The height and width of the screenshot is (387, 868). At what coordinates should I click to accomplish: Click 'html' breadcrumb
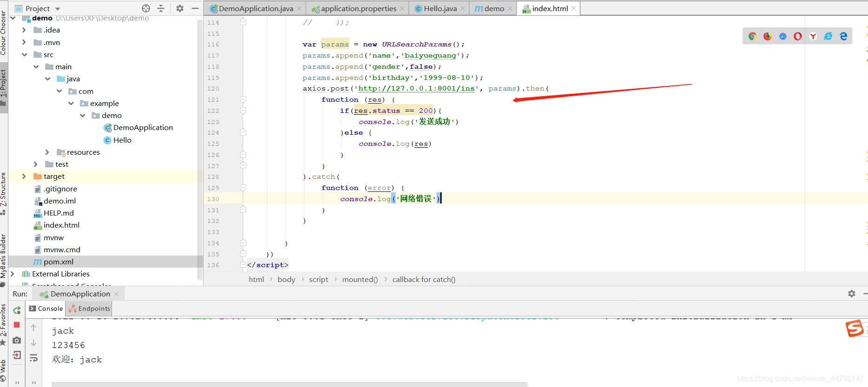256,279
